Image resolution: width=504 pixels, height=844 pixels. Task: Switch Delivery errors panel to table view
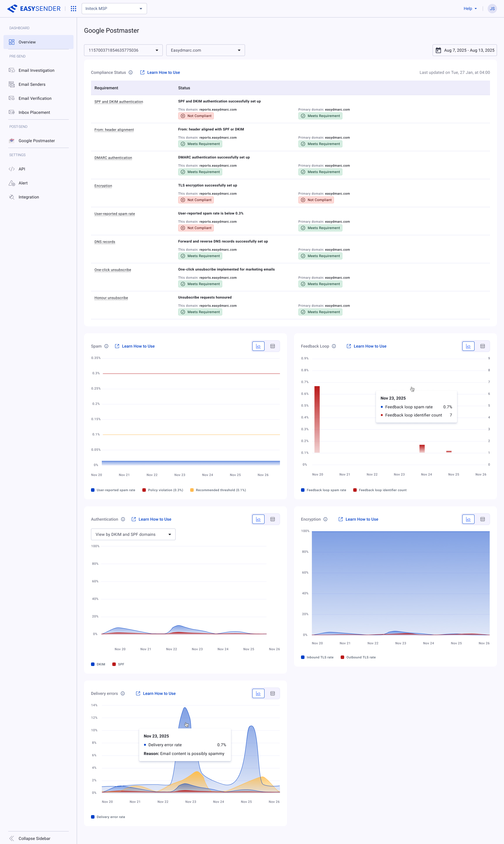tap(272, 693)
